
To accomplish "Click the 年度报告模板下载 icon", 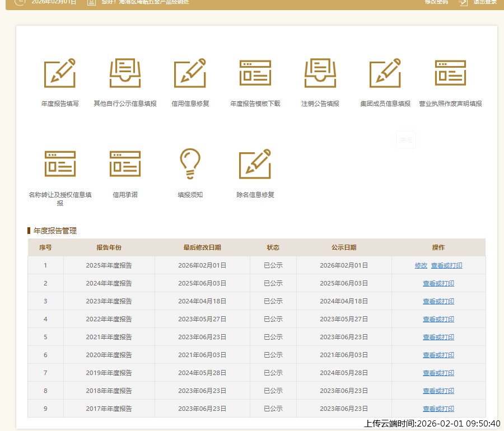I will (x=255, y=73).
